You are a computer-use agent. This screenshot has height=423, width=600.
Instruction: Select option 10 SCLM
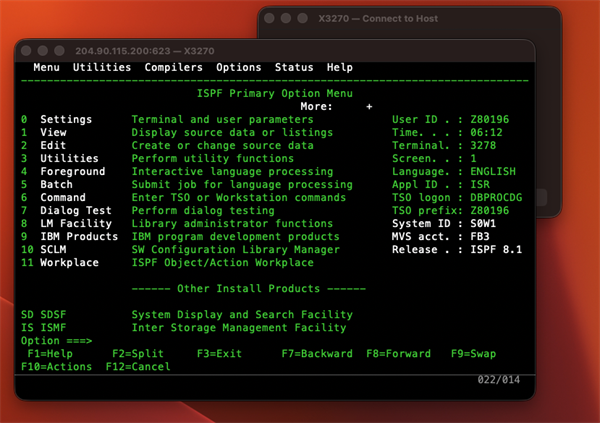pos(43,250)
